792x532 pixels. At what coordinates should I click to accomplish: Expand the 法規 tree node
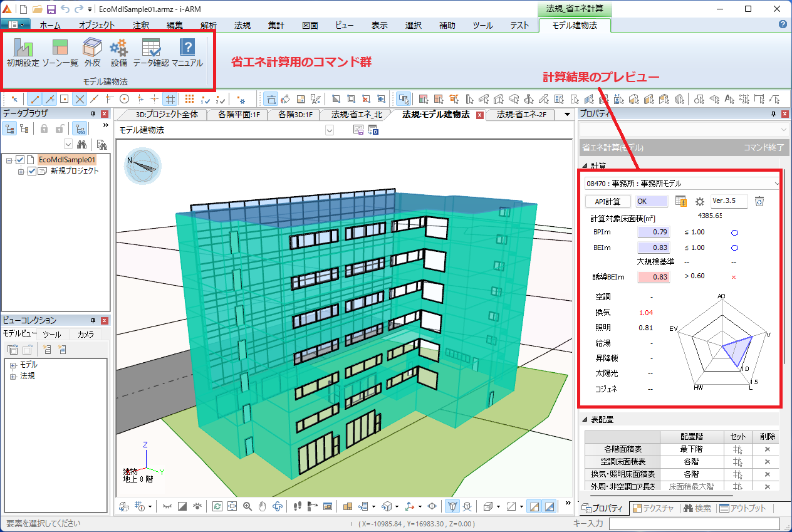[x=13, y=376]
